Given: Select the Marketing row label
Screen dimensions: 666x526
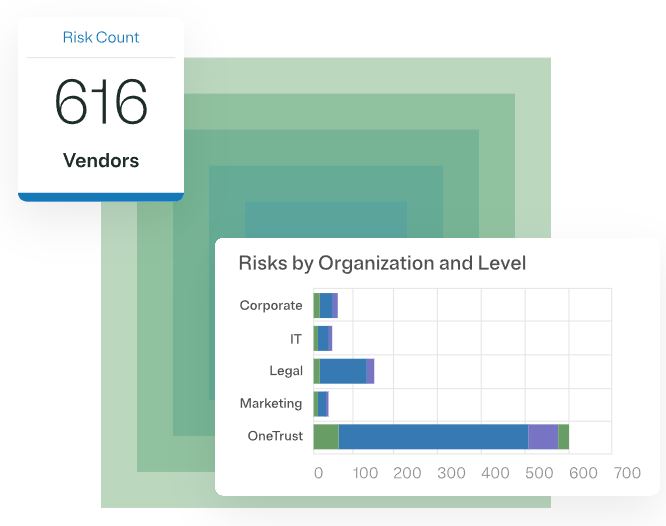Looking at the screenshot, I should [x=271, y=403].
